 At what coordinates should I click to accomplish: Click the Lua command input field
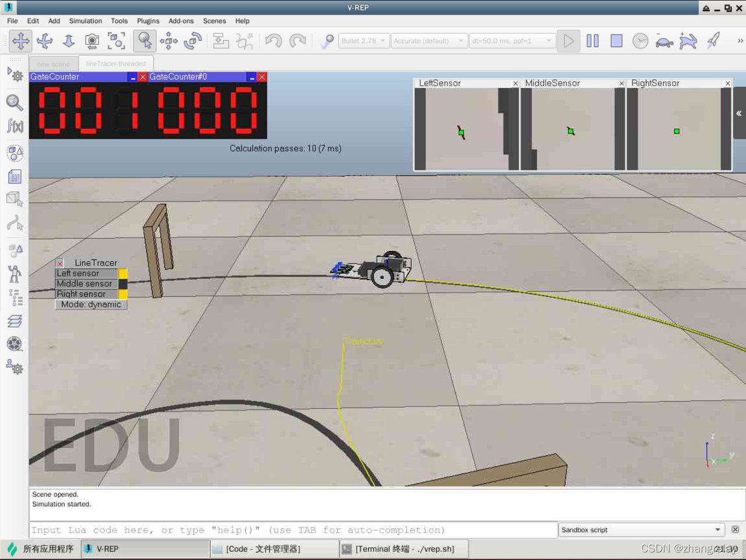tap(294, 530)
